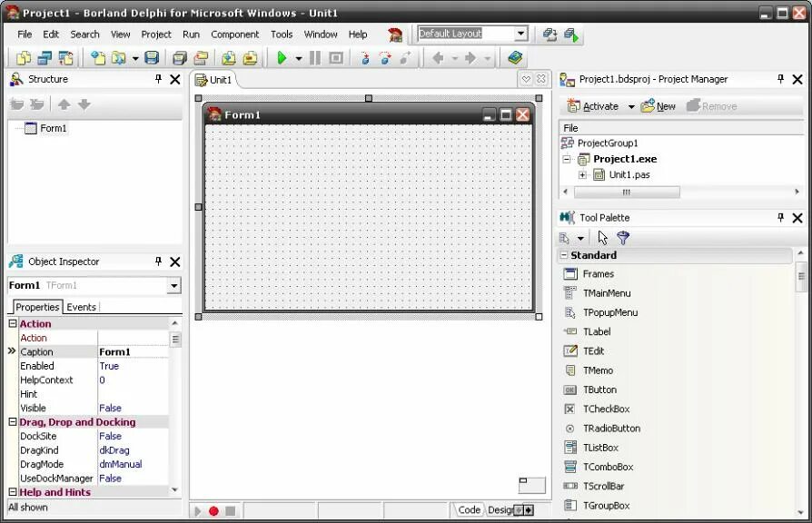Click the Step Over debug icon

pos(385,58)
